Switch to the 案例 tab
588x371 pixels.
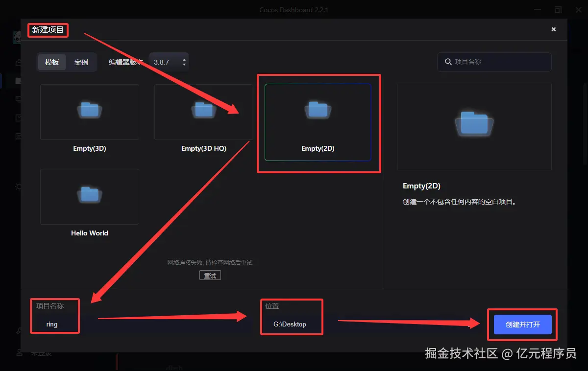(x=81, y=62)
